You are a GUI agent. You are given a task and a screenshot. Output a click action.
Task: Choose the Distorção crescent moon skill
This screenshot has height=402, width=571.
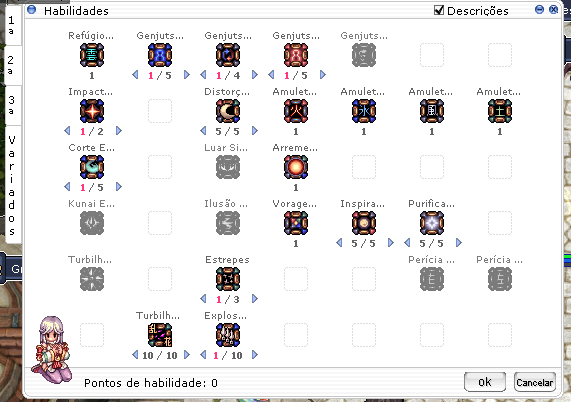tap(228, 111)
